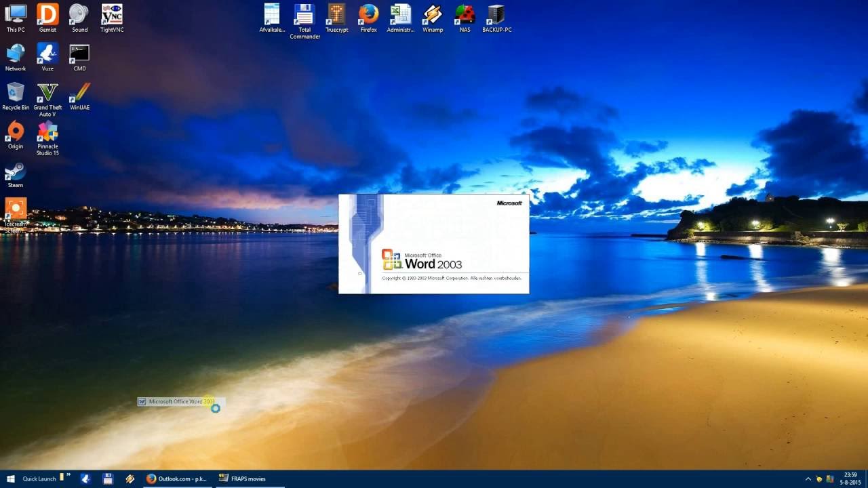Open the Afvalkalender spreadsheet desktop icon
This screenshot has height=488, width=868.
[272, 18]
